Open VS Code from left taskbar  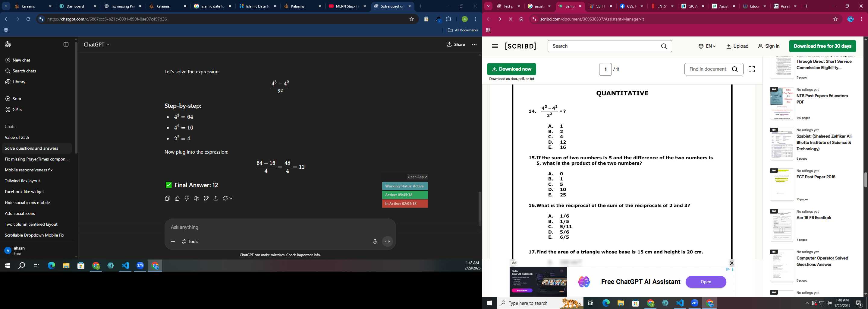125,266
